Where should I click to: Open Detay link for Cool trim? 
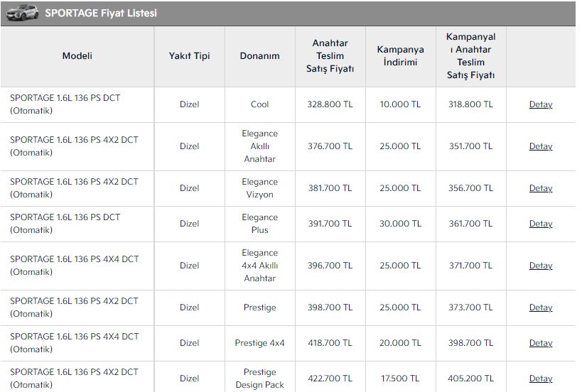pyautogui.click(x=541, y=104)
